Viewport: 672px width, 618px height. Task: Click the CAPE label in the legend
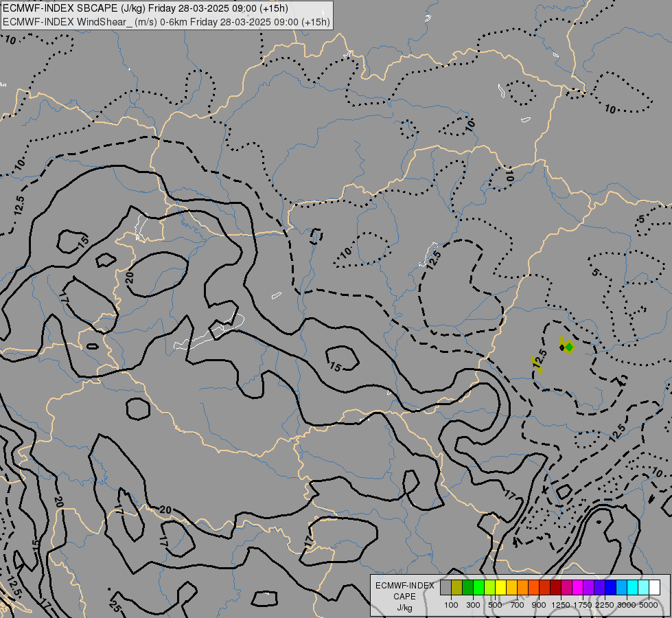(404, 597)
